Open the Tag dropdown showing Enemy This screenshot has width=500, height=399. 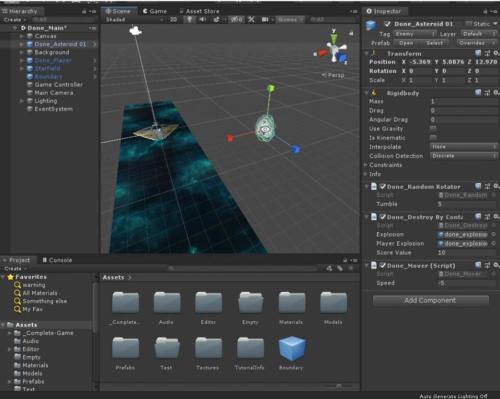click(415, 34)
